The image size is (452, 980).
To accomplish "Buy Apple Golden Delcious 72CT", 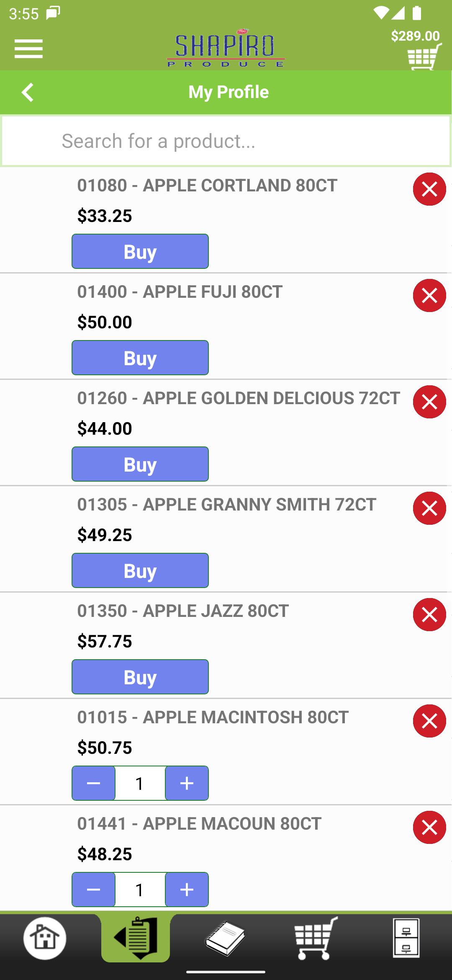I will point(140,464).
